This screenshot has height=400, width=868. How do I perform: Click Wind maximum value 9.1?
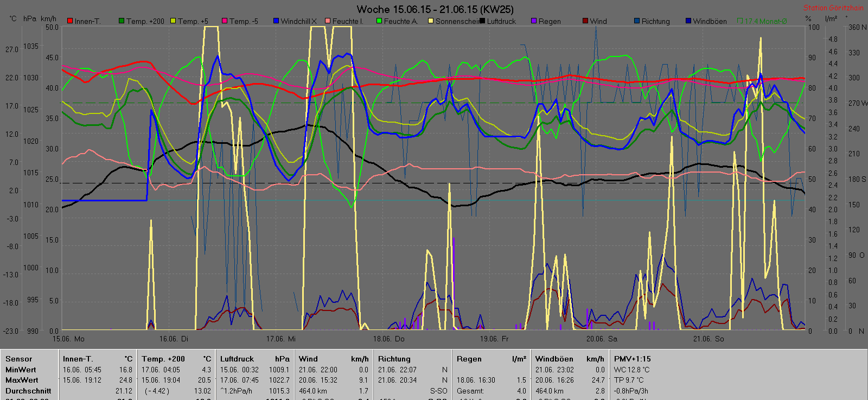(363, 380)
